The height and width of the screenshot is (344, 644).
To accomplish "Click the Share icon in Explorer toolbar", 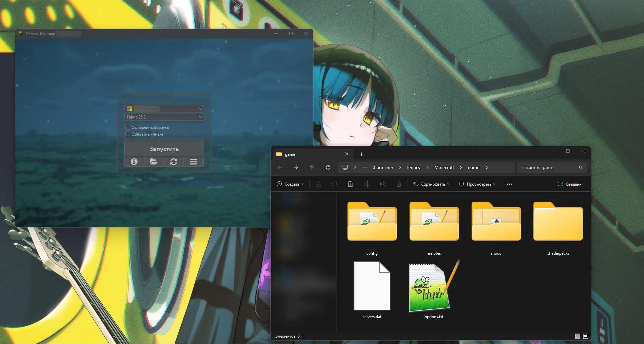I will click(383, 184).
